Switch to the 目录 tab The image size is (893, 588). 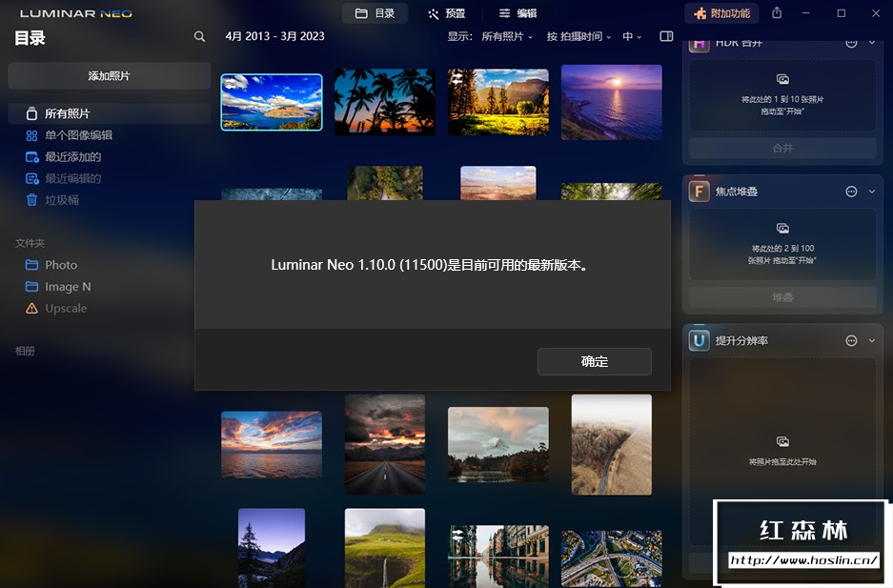click(x=375, y=13)
